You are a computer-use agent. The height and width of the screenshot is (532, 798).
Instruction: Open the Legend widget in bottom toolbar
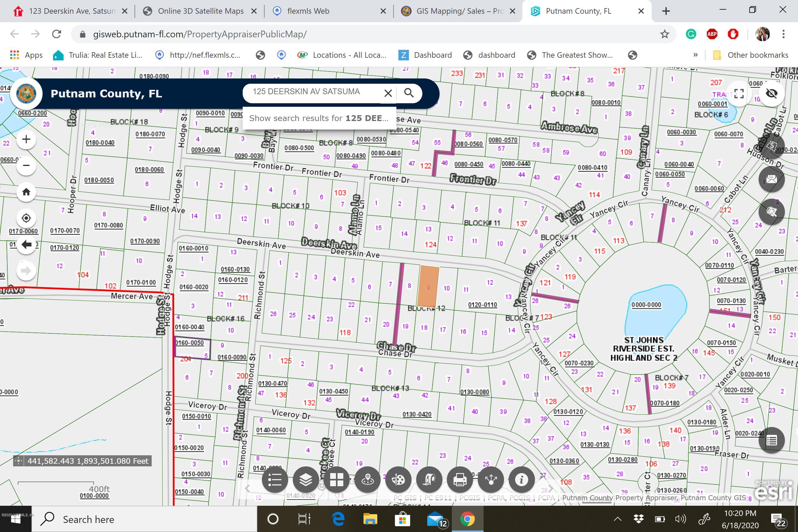tap(275, 480)
